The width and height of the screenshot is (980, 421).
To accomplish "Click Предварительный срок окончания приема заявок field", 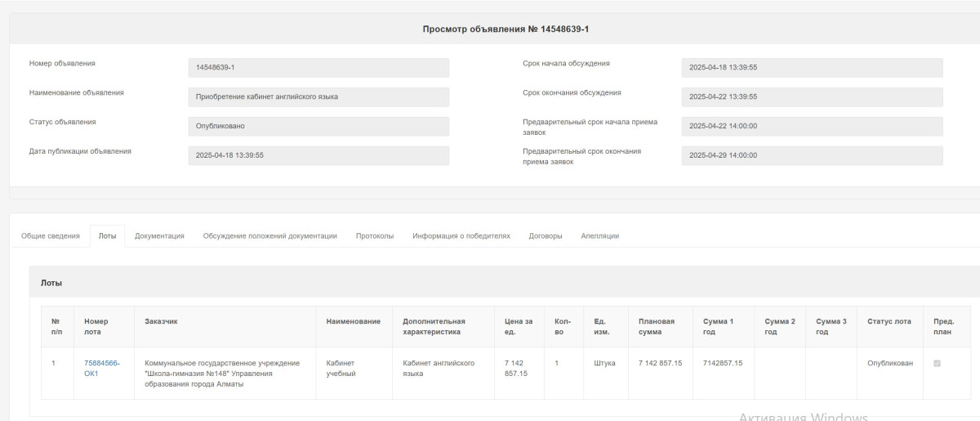I will [x=812, y=155].
